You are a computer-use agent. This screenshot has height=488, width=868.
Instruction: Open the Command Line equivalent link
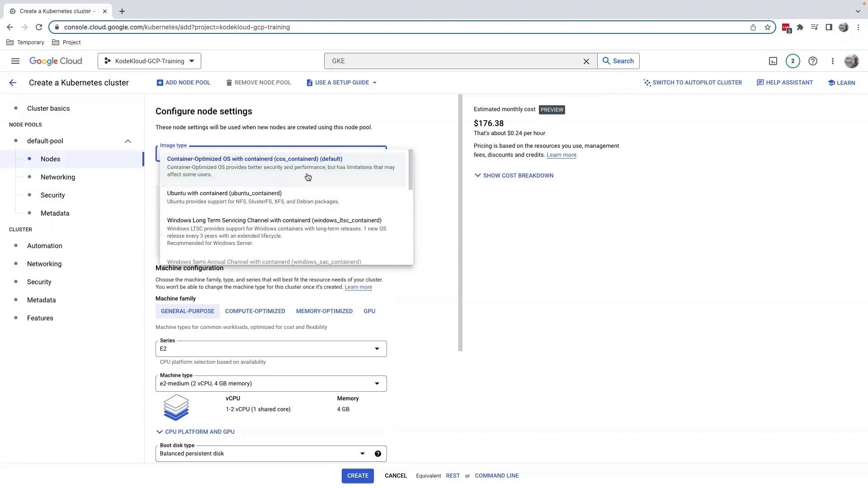click(496, 476)
